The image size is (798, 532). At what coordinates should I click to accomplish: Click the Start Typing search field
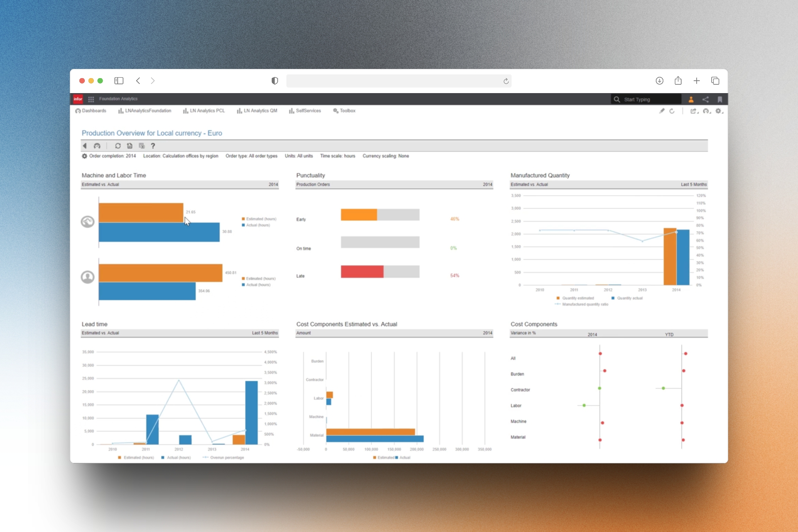646,99
